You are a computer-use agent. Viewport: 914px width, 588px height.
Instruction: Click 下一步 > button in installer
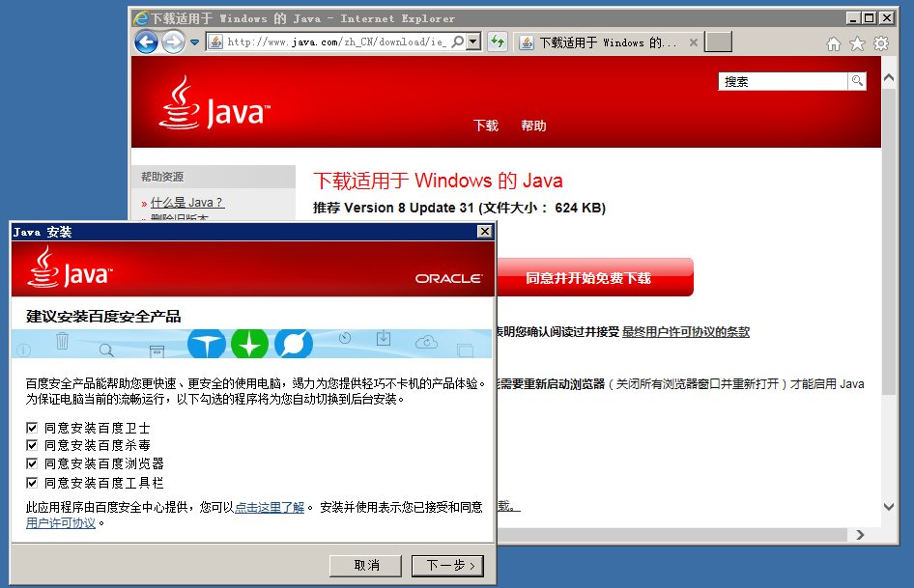point(447,565)
